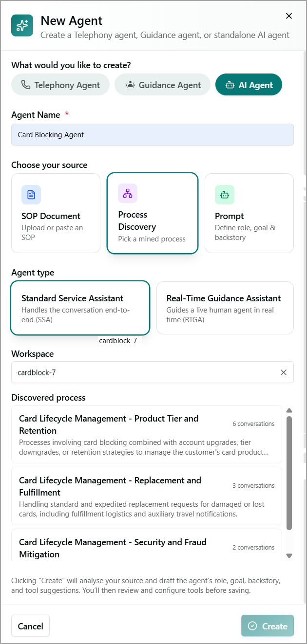Select the AI Agent option
This screenshot has height=644, width=307.
[x=249, y=85]
